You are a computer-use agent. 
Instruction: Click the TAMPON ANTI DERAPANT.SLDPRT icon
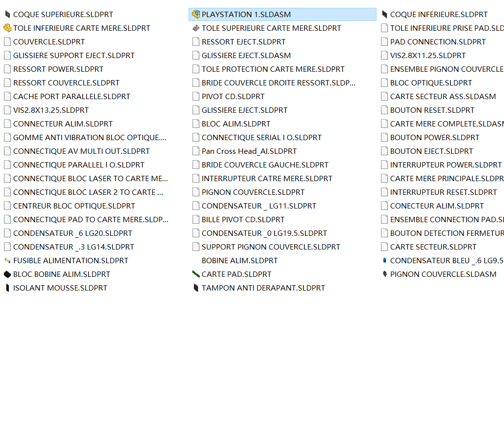pyautogui.click(x=196, y=288)
